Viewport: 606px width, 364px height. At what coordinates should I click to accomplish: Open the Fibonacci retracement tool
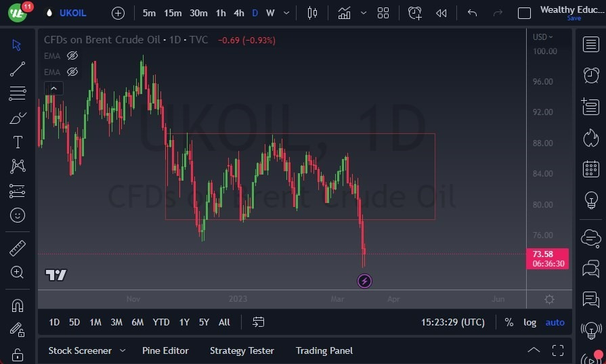tap(18, 93)
